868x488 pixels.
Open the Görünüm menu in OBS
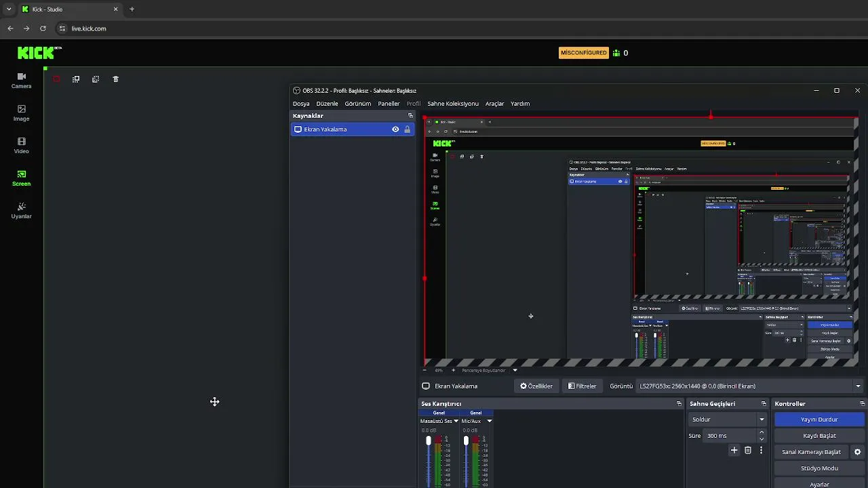point(358,104)
